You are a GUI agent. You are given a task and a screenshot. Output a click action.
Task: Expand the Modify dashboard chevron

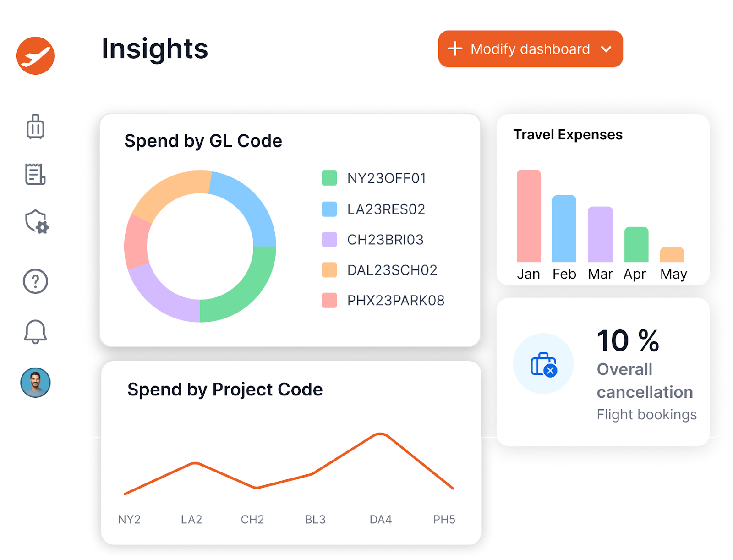[x=606, y=49]
